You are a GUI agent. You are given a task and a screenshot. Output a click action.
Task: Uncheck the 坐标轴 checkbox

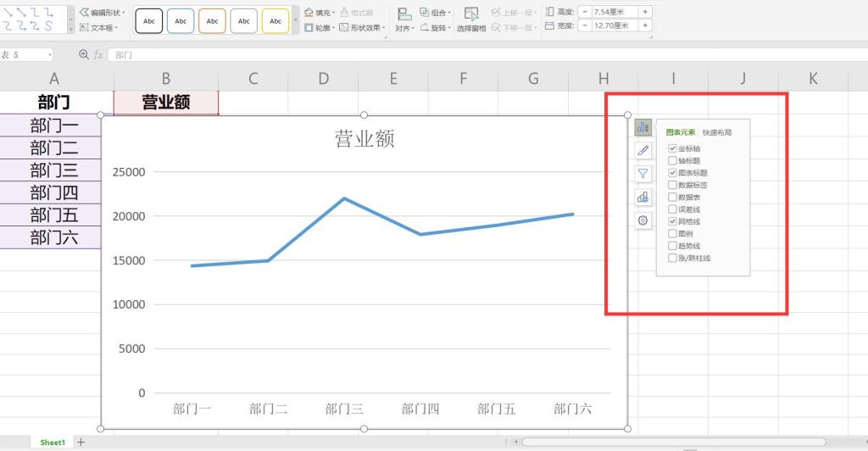(672, 149)
